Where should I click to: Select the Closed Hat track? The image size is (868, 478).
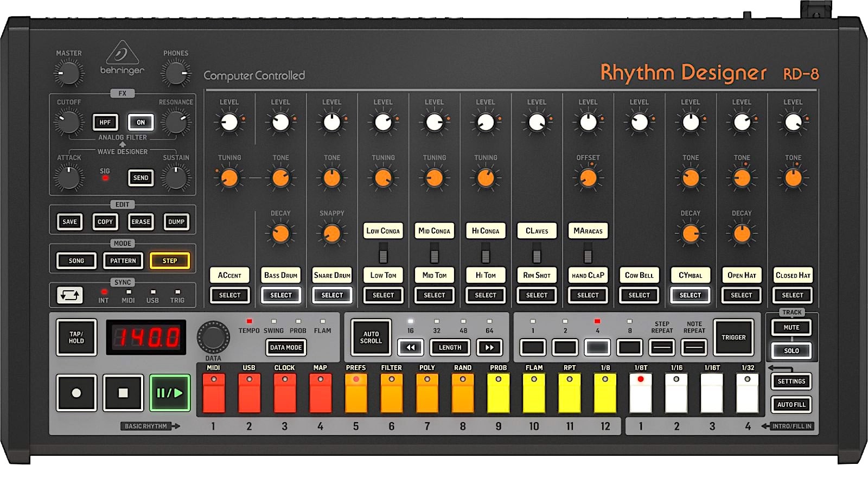[x=793, y=295]
